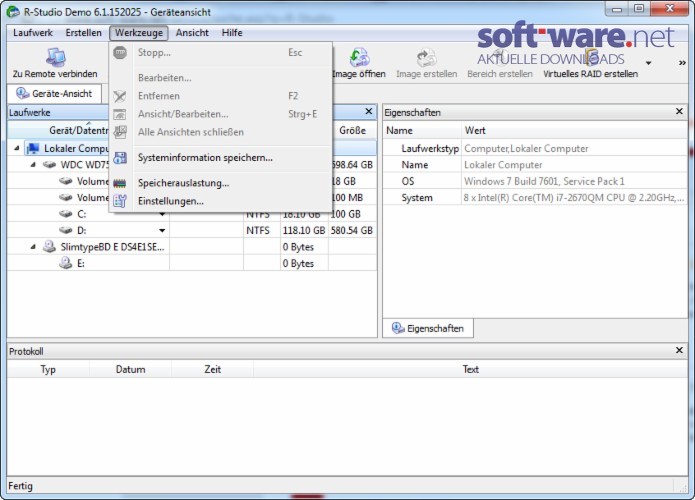Select the WDC hard disk icon

tap(49, 164)
